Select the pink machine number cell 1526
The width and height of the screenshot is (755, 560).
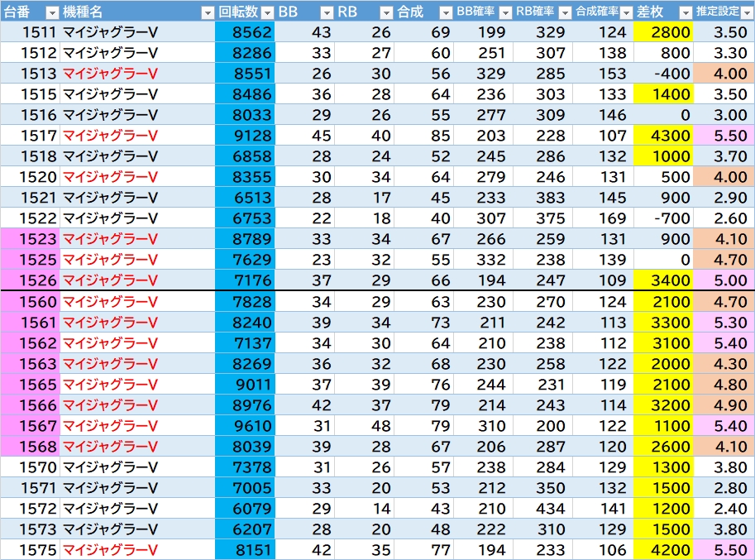coord(30,280)
